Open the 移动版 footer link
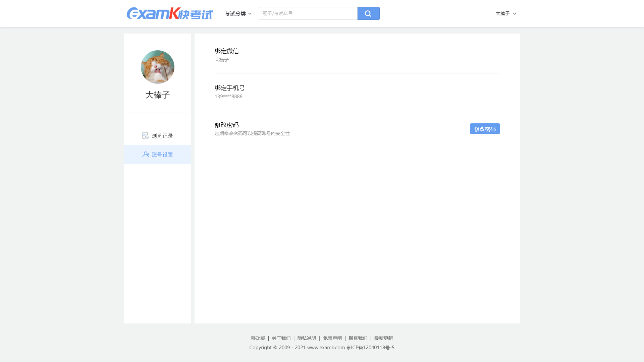Viewport: 644px width, 362px height. 258,338
